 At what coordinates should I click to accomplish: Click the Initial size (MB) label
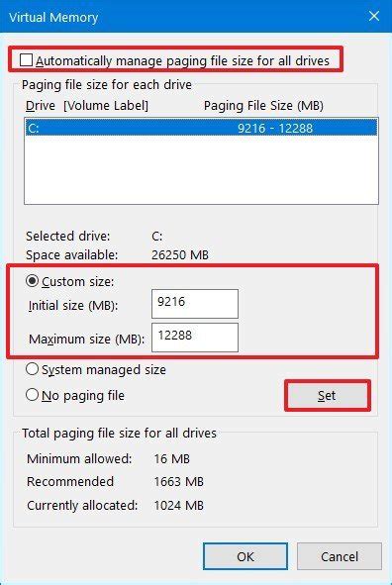(73, 306)
